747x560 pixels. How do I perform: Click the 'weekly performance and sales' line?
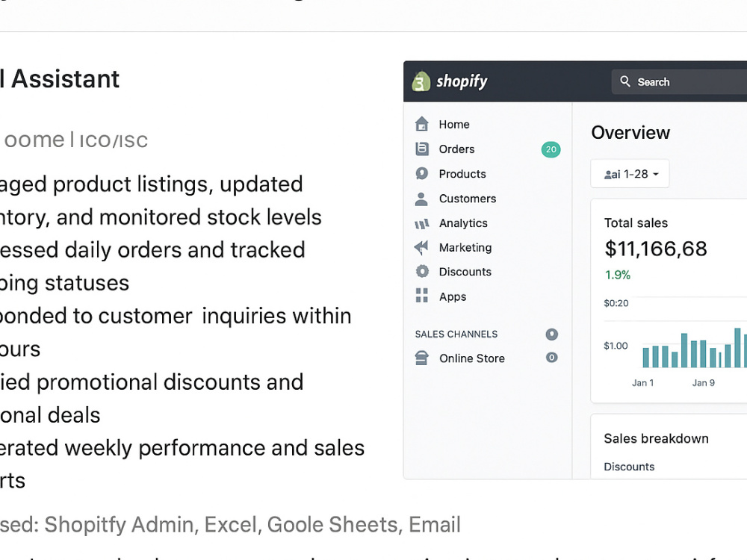(x=182, y=448)
